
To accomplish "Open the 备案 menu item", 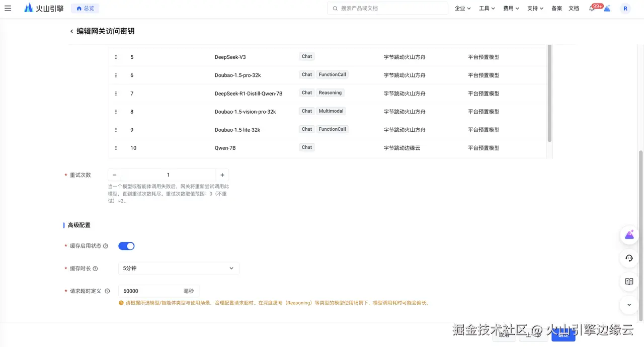I will 556,8.
